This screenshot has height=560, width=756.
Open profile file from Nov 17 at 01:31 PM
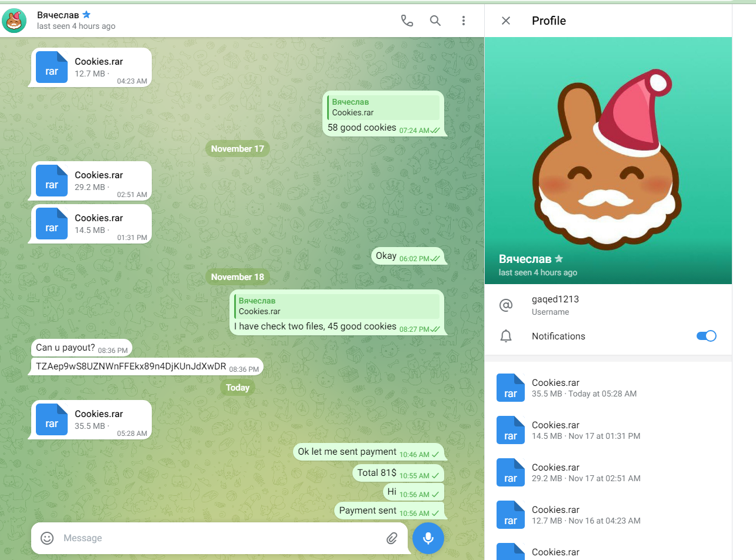[x=608, y=429]
